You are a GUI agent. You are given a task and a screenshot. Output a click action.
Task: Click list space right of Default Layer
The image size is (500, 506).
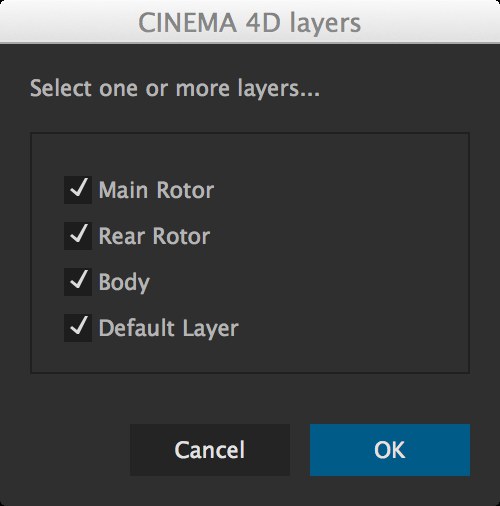353,328
